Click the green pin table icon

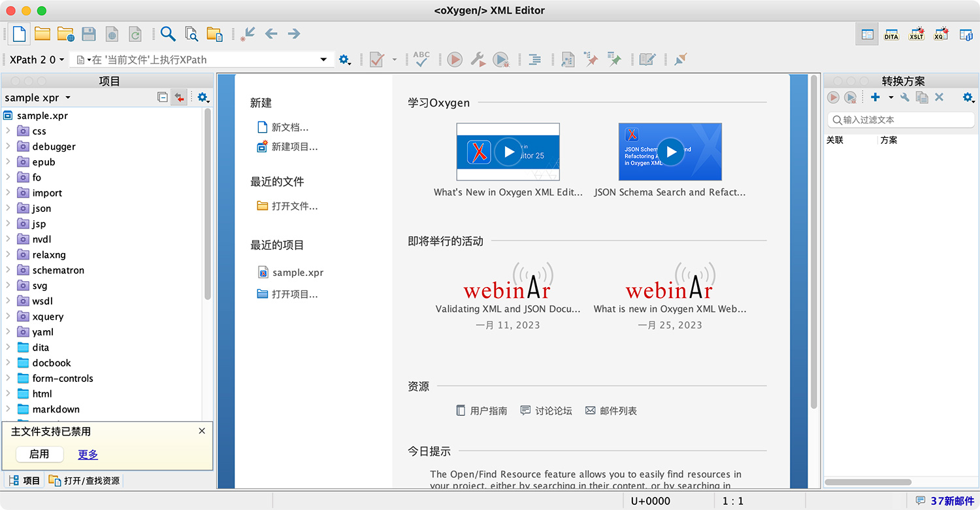pos(614,59)
